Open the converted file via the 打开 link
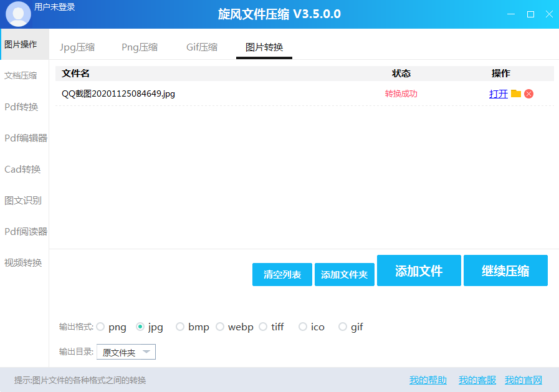The width and height of the screenshot is (559, 392). [499, 93]
